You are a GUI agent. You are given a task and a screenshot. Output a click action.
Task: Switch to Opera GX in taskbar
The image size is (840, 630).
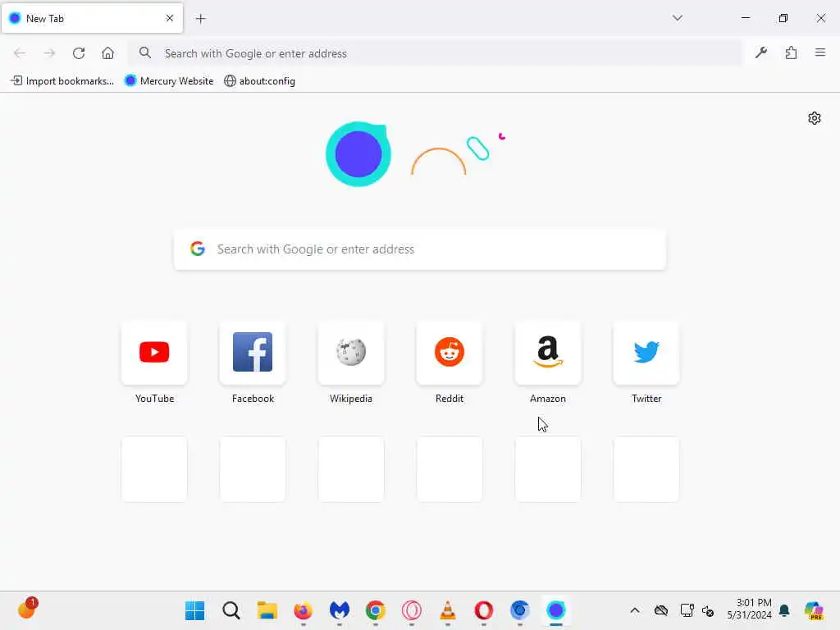[412, 610]
